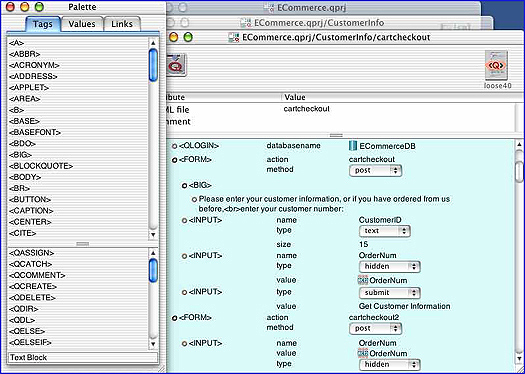Click the upper tag list down arrow

[x=153, y=235]
